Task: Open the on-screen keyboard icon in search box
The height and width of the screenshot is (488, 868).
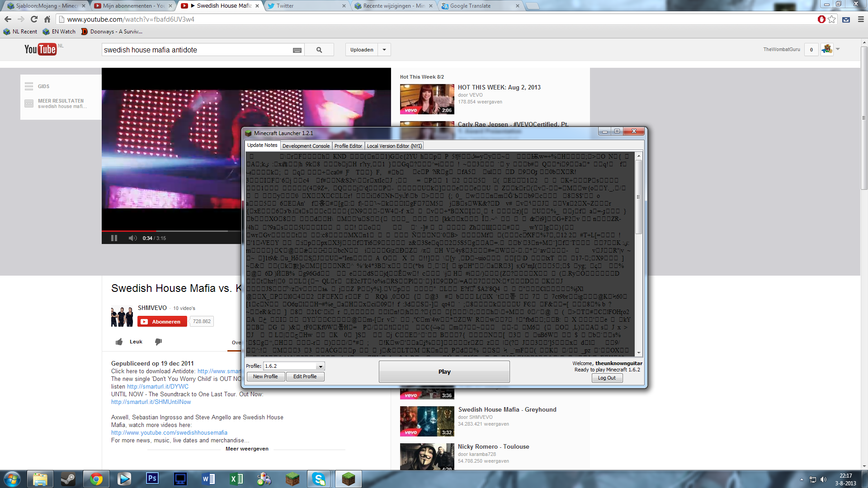Action: 297,50
